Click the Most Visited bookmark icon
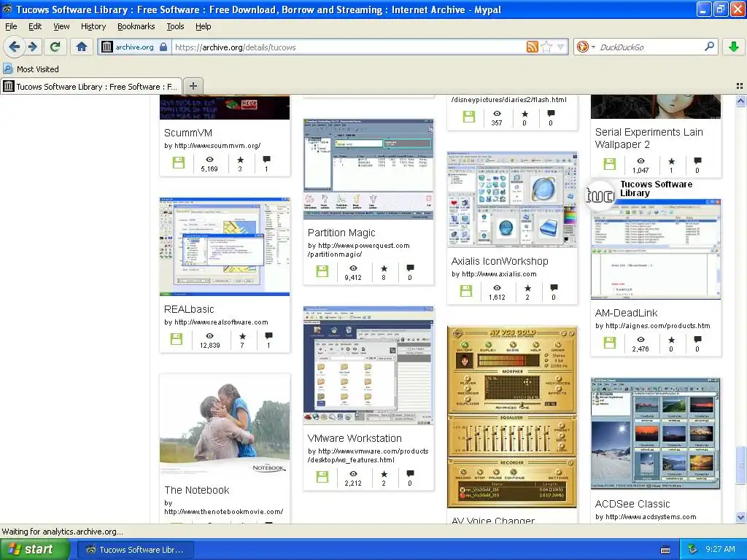The height and width of the screenshot is (560, 747). tap(7, 69)
